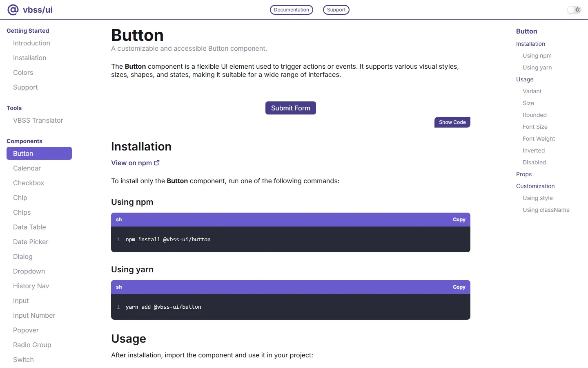588x368 pixels.
Task: Jump to Usage in the page outline
Action: pyautogui.click(x=525, y=79)
